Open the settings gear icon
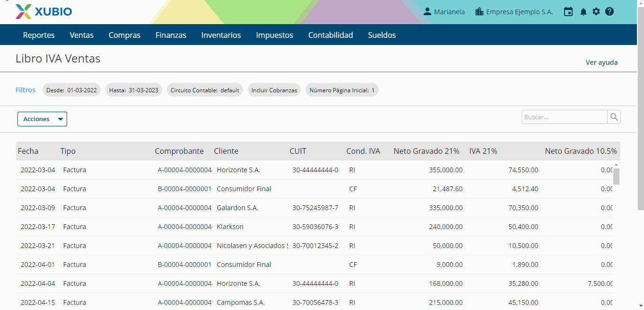Viewport: 644px width, 310px height. pos(596,12)
